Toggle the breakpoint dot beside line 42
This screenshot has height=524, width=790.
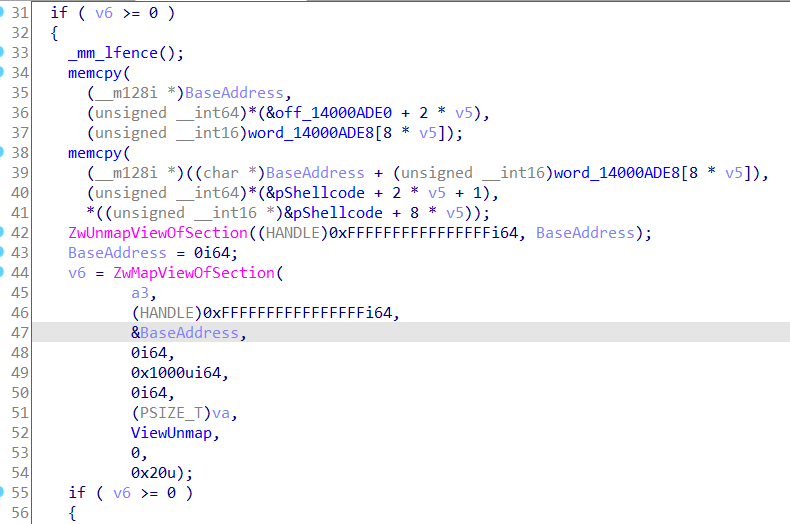(2, 232)
